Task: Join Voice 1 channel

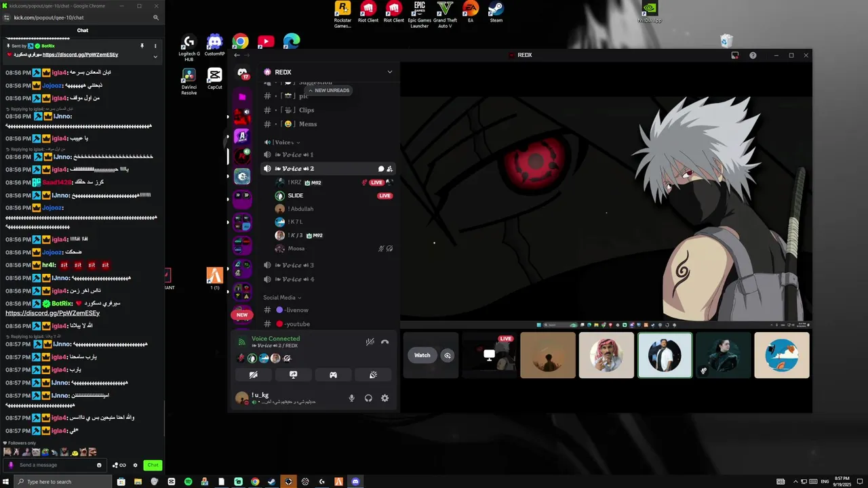Action: (x=329, y=155)
